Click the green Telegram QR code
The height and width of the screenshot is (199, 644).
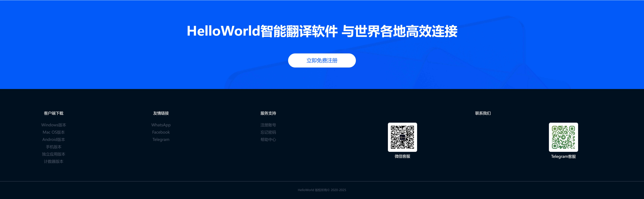(563, 137)
